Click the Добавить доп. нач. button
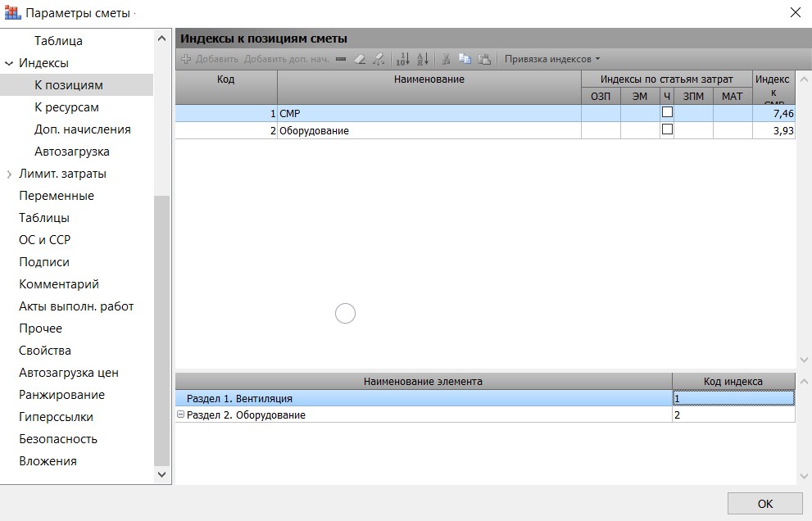812x521 pixels. tap(287, 59)
